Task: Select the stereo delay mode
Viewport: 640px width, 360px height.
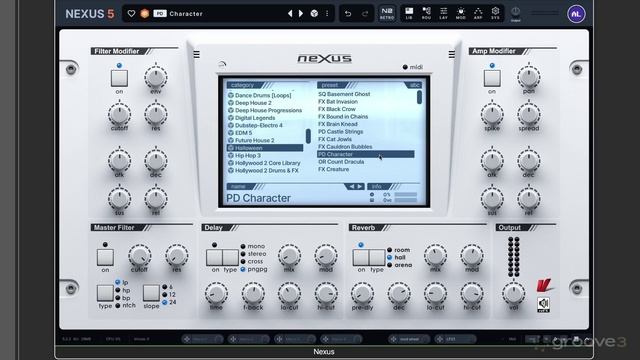Action: tap(253, 254)
